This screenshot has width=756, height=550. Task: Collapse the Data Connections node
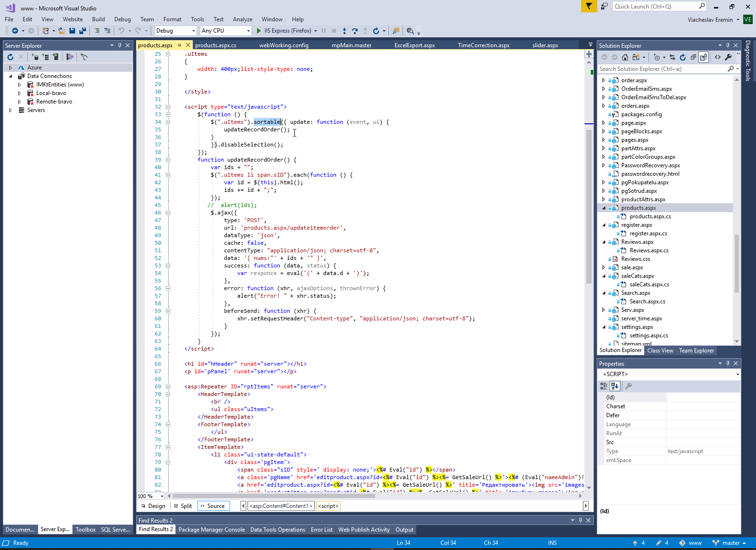[x=10, y=76]
